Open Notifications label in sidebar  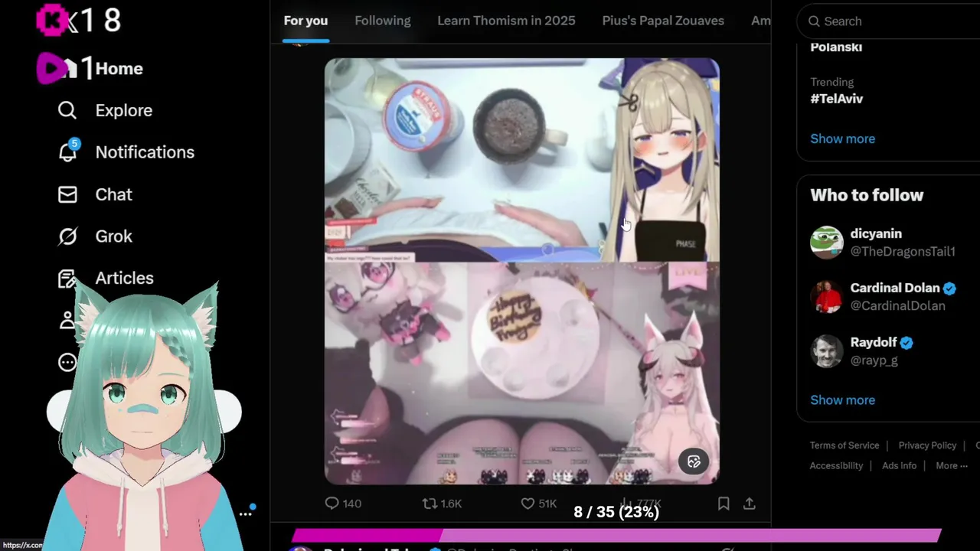click(x=145, y=152)
